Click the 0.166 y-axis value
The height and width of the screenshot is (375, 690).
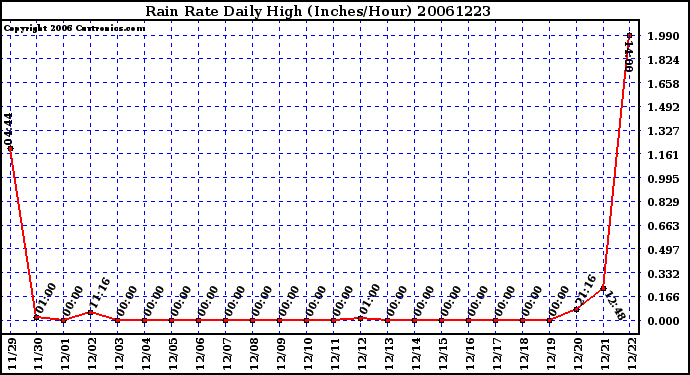(x=663, y=297)
